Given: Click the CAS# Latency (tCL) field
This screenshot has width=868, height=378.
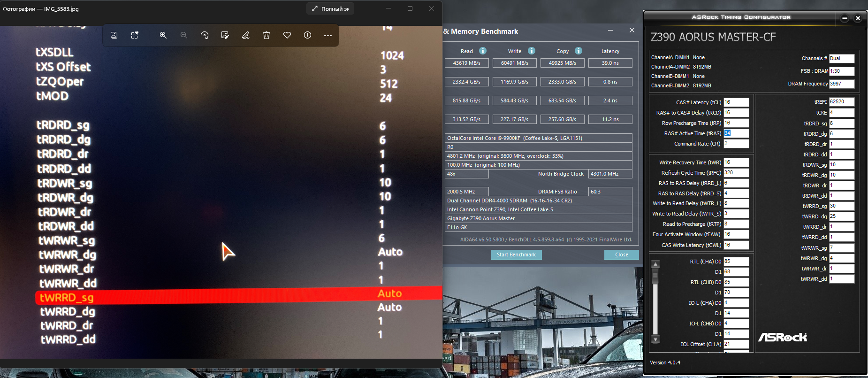Looking at the screenshot, I should coord(736,102).
